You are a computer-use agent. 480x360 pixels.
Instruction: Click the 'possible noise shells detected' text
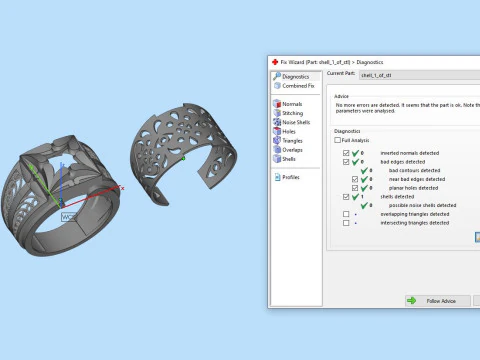422,205
